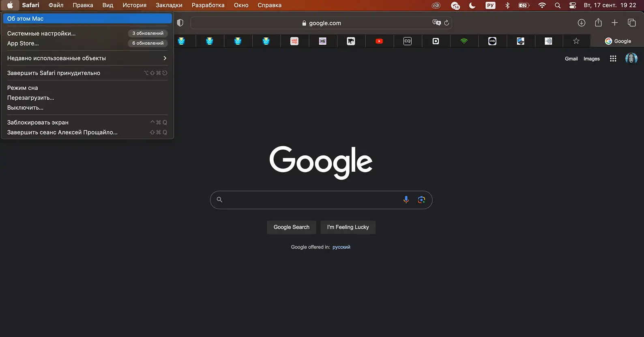Reload the page with the refresh icon
644x337 pixels.
tap(447, 23)
